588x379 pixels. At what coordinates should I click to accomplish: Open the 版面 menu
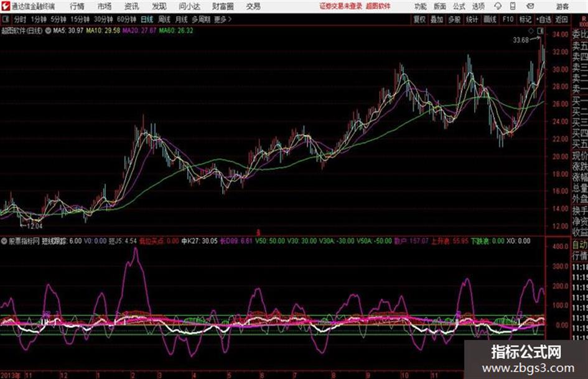(x=439, y=6)
